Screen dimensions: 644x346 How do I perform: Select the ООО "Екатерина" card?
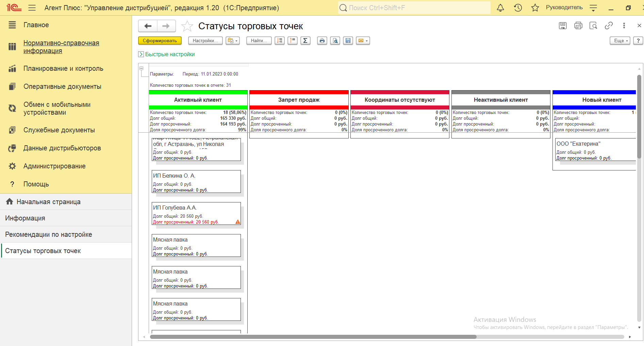[596, 150]
